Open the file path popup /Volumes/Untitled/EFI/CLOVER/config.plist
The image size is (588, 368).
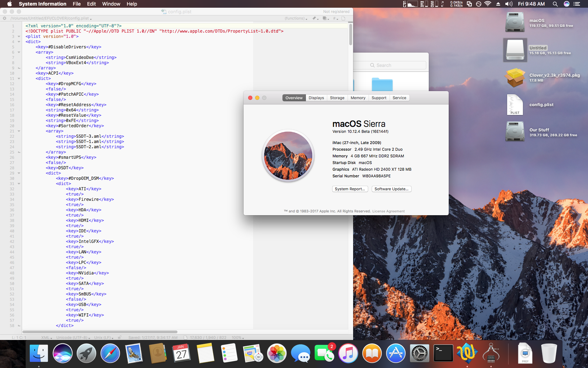(x=51, y=18)
